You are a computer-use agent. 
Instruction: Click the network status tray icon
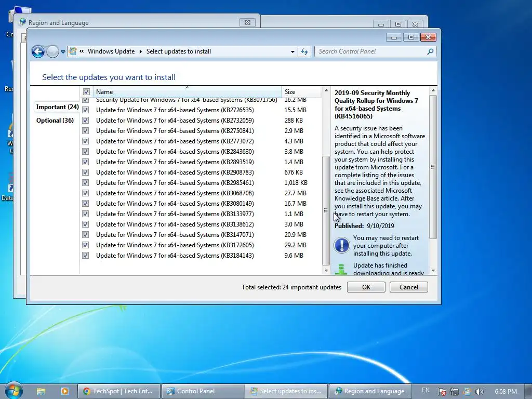454,392
